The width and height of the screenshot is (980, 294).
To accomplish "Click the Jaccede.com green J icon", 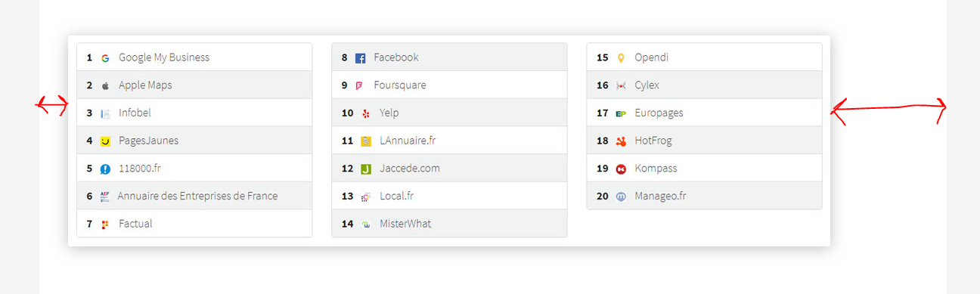I will [x=366, y=169].
